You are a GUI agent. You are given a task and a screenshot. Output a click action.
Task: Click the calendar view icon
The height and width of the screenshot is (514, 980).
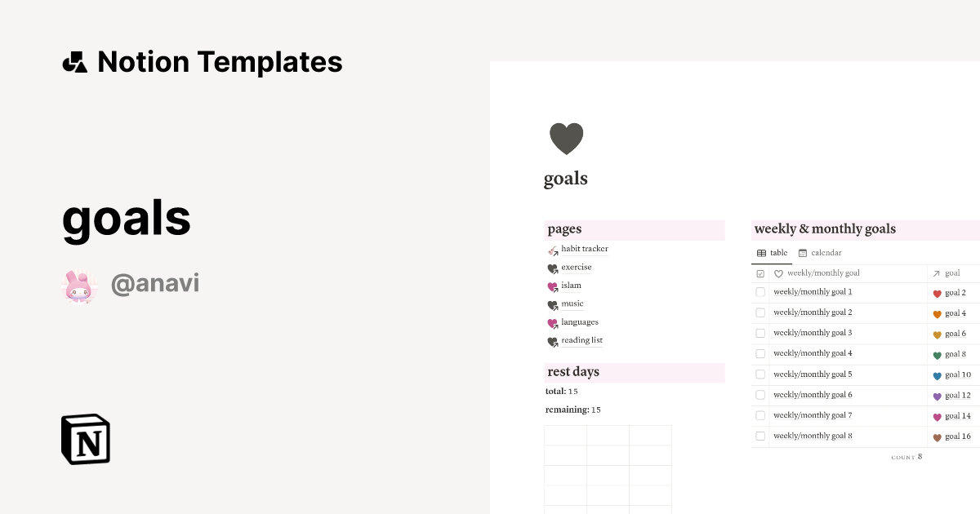802,253
